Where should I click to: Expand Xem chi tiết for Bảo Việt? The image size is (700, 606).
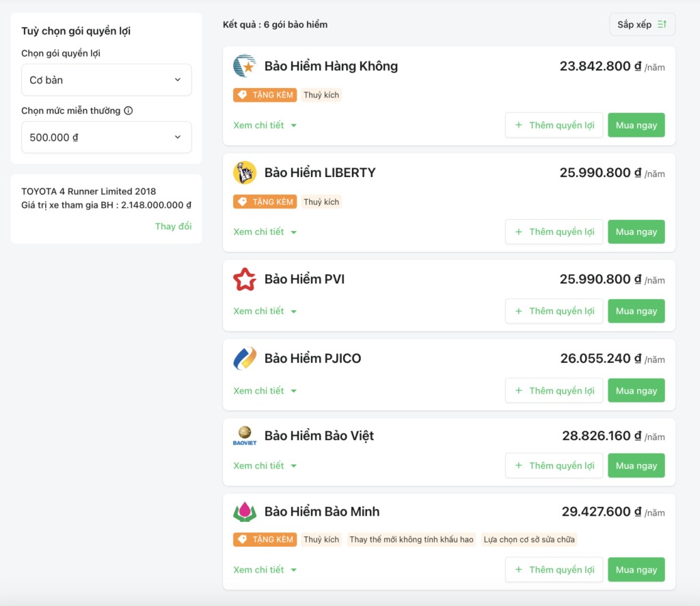[x=265, y=466]
